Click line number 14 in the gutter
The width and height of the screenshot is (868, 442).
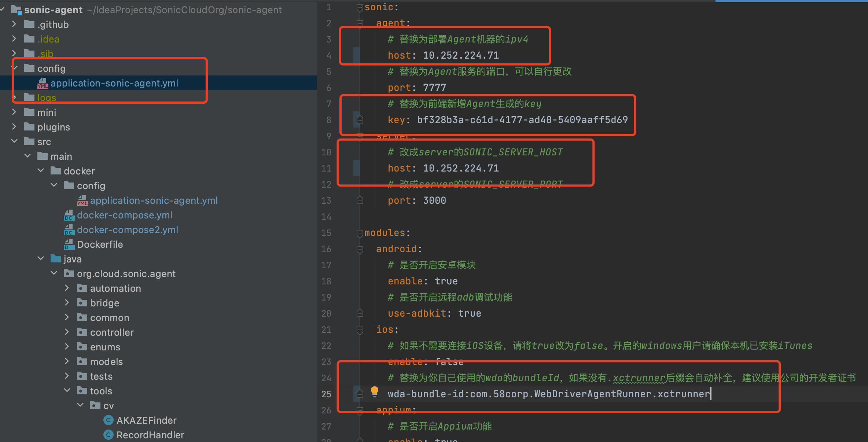coord(326,217)
